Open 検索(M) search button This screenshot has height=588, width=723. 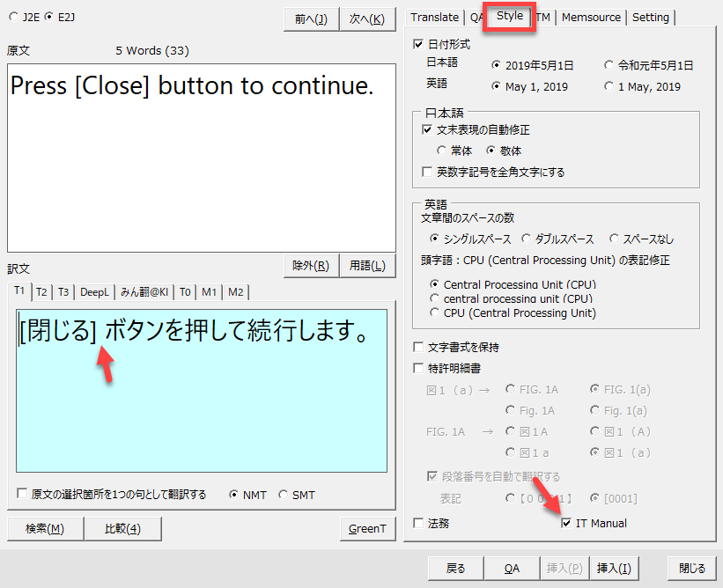pyautogui.click(x=45, y=528)
